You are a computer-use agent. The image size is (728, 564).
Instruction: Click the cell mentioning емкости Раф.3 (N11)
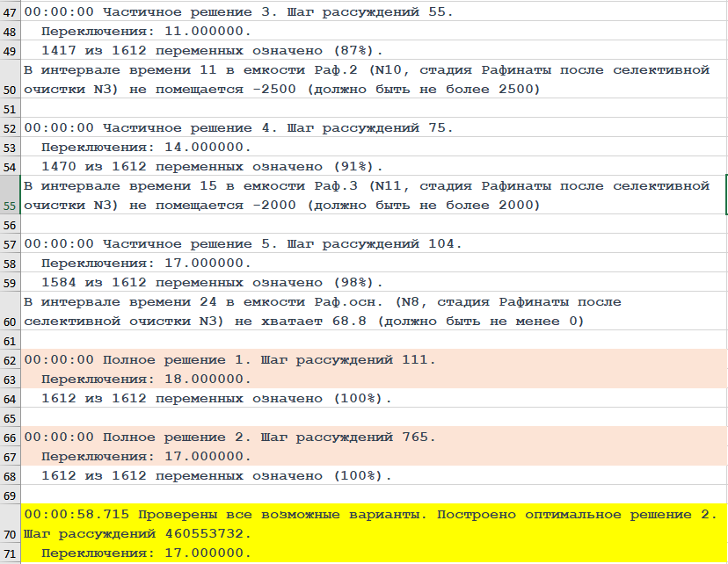pyautogui.click(x=366, y=195)
